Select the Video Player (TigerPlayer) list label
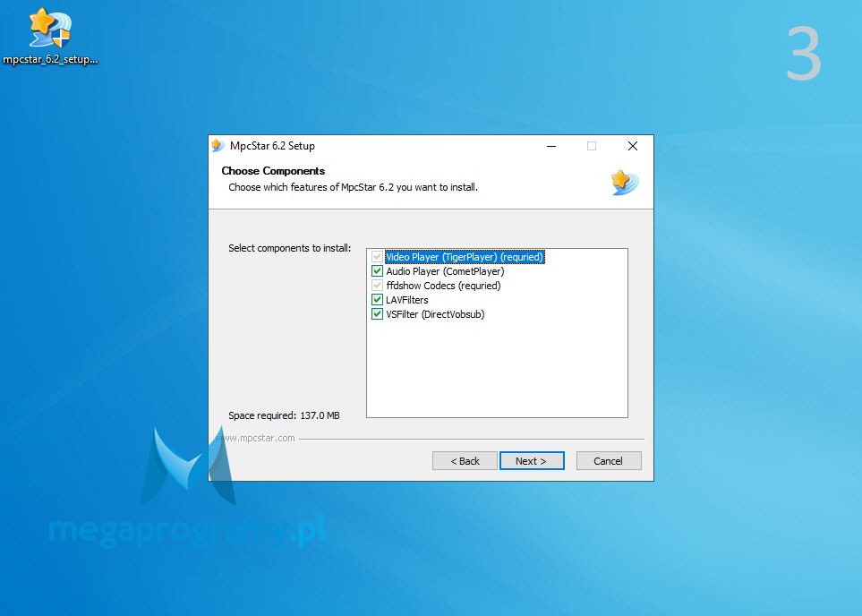Image resolution: width=862 pixels, height=616 pixels. pyautogui.click(x=464, y=257)
